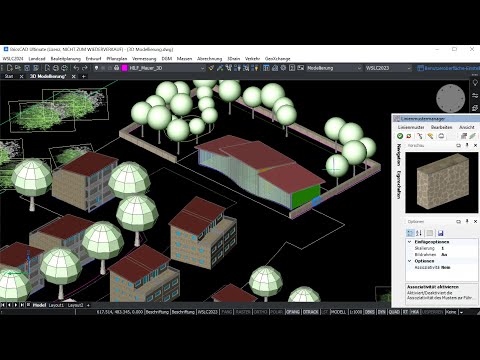The image size is (480, 360).
Task: Click the Print icon in toolbar
Action: (x=56, y=68)
